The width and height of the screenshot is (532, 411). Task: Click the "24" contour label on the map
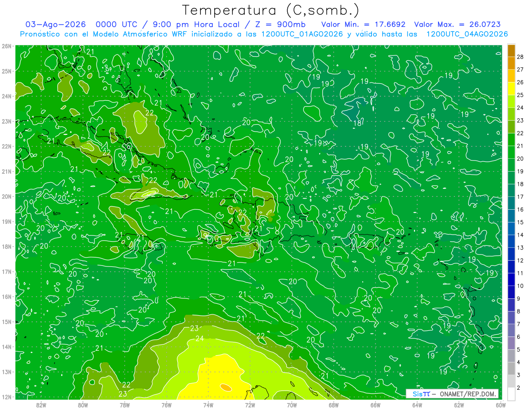[200, 339]
